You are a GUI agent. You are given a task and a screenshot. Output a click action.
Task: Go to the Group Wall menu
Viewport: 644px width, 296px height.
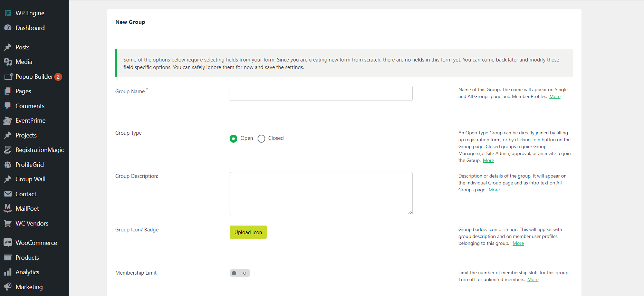pyautogui.click(x=30, y=179)
